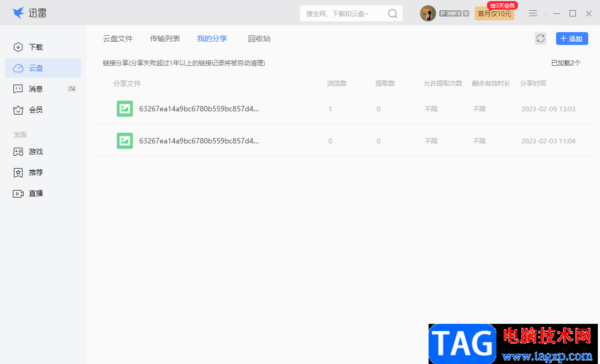The height and width of the screenshot is (364, 600).
Task: Click the 分享文件 column header
Action: point(127,84)
